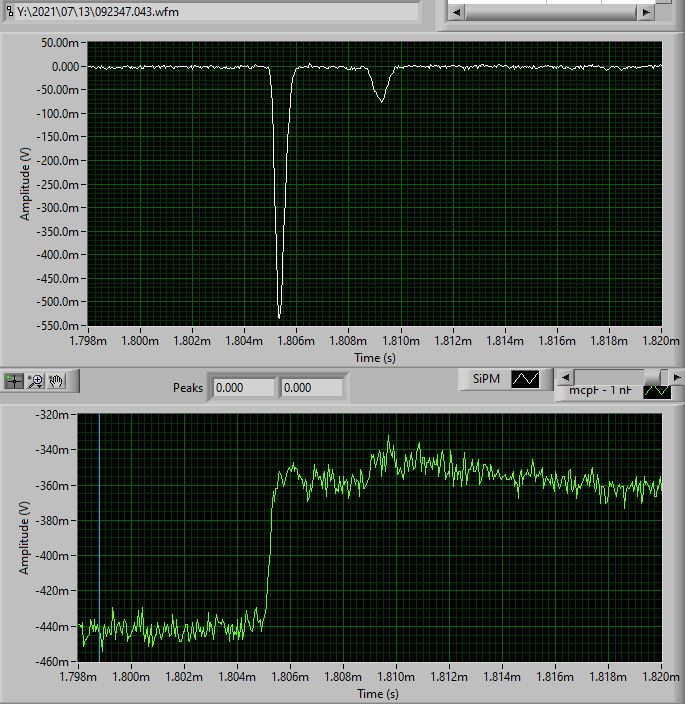Click upper graph Amplitude (V) axis label

tap(25, 184)
